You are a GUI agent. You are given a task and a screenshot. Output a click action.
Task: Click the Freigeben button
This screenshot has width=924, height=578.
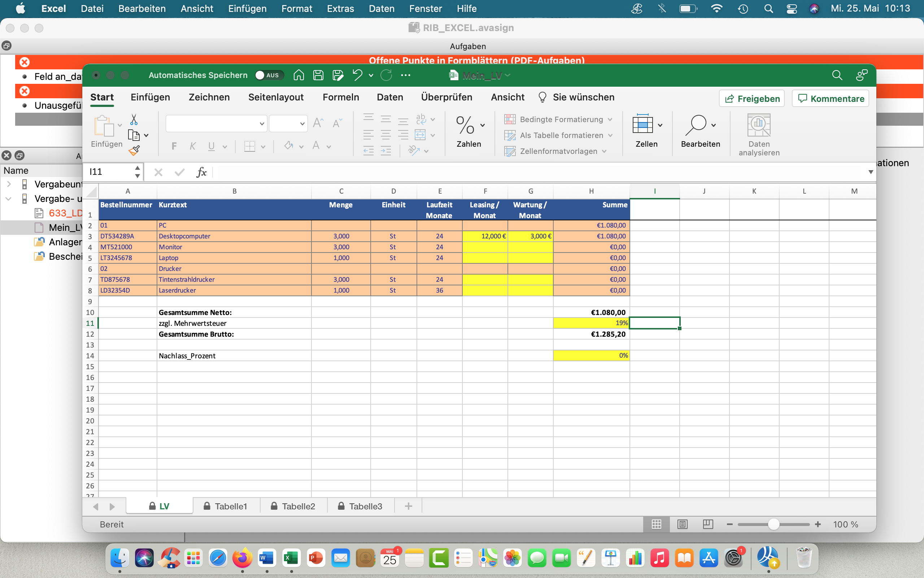click(752, 99)
